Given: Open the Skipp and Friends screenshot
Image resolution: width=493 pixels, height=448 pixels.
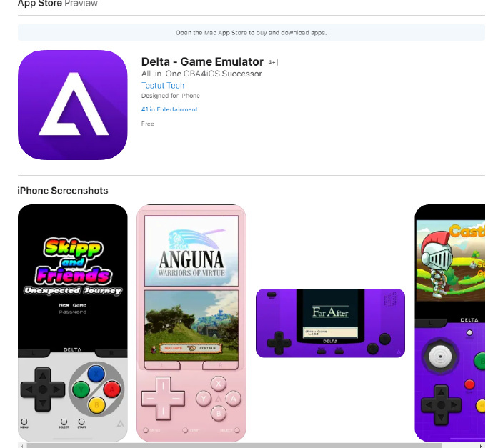Looking at the screenshot, I should [73, 323].
